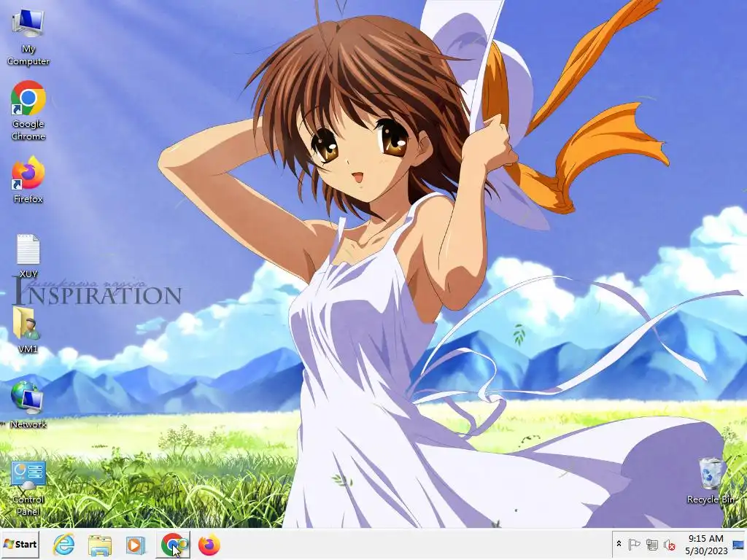Click the Firefox icon in the taskbar
Viewport: 747px width, 560px height.
[209, 544]
